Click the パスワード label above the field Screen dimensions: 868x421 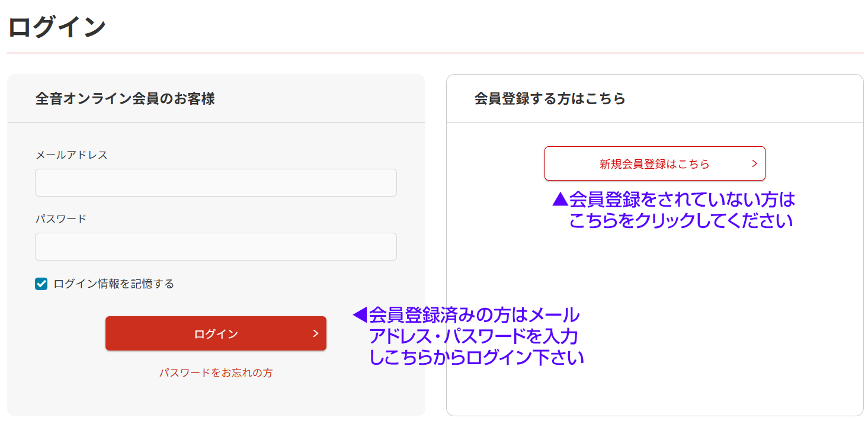pyautogui.click(x=61, y=219)
